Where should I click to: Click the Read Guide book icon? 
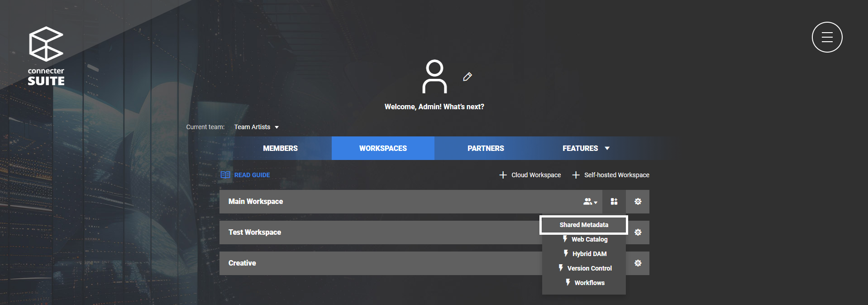(225, 175)
